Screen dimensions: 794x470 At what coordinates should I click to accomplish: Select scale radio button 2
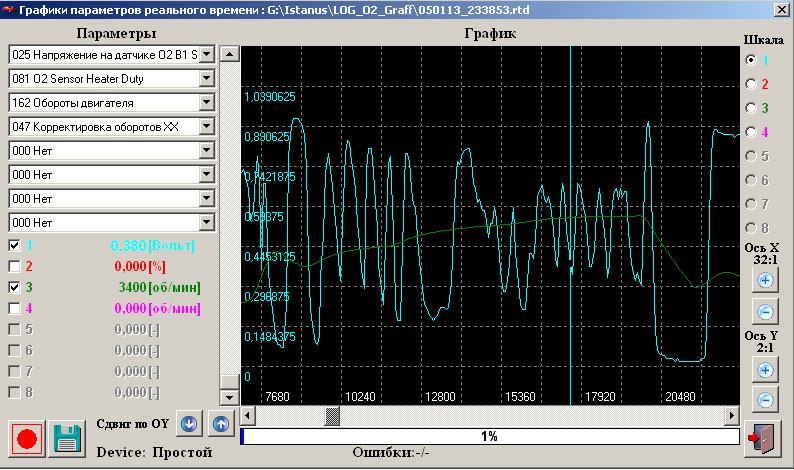click(751, 83)
